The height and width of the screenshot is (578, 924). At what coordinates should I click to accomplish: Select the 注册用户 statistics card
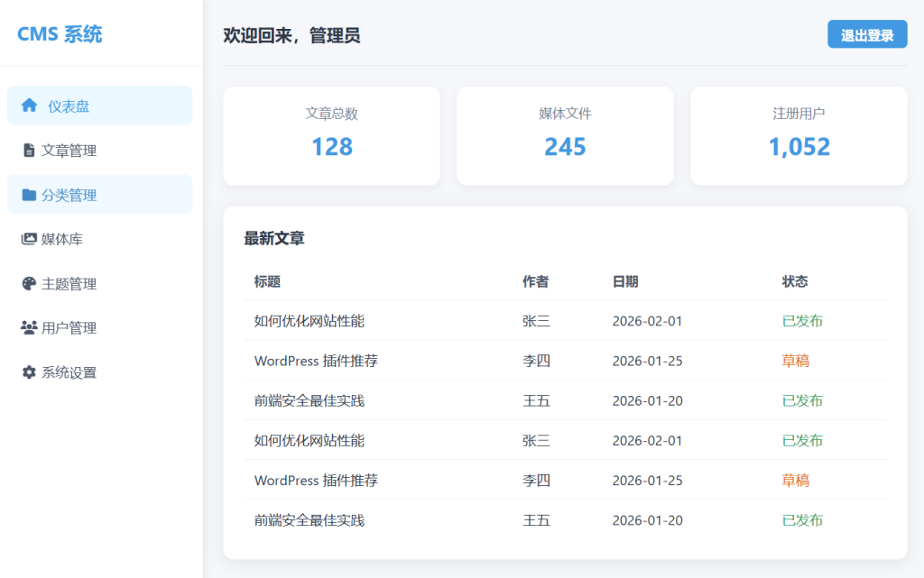click(799, 135)
